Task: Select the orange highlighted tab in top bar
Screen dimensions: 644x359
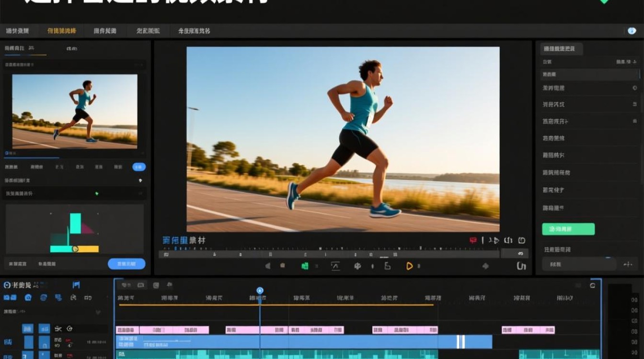Action: (x=61, y=31)
